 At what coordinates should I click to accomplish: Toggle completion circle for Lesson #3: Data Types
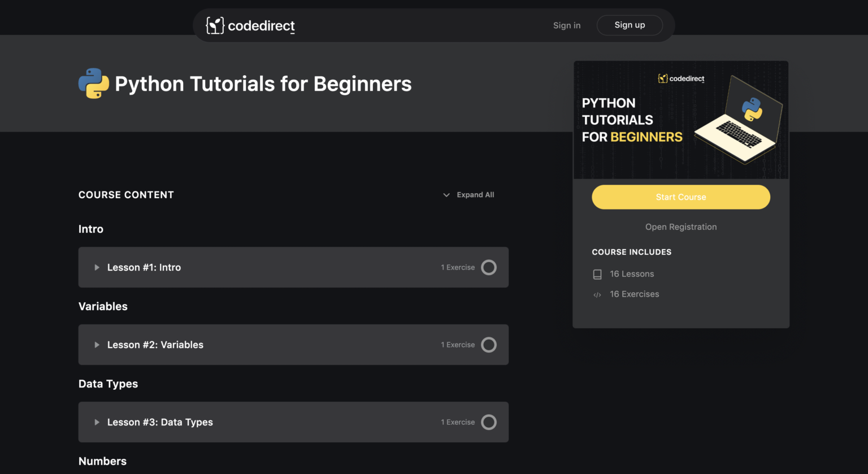point(489,422)
